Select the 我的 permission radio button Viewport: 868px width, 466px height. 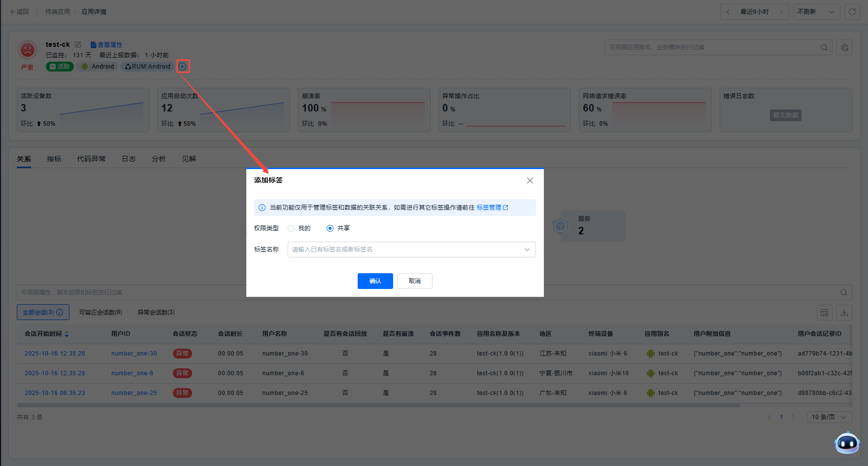click(291, 228)
